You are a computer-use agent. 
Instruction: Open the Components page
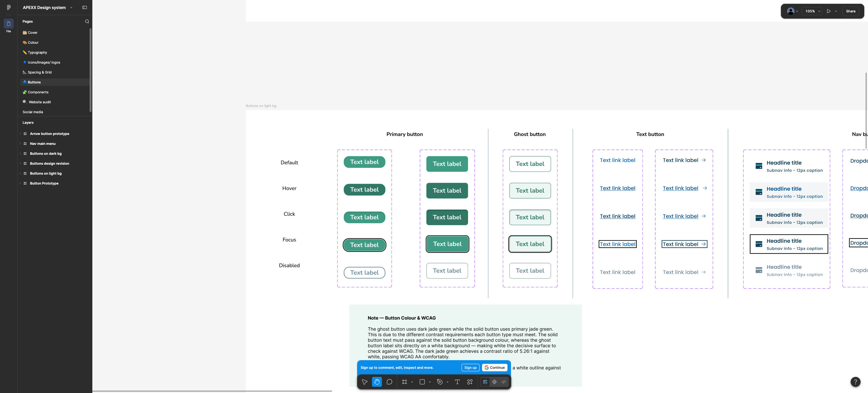[x=55, y=92]
